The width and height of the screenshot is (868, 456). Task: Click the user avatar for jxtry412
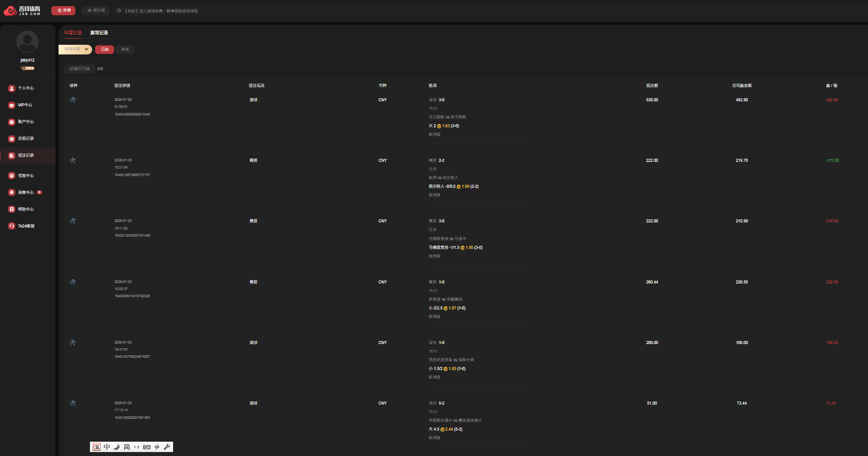pos(27,42)
